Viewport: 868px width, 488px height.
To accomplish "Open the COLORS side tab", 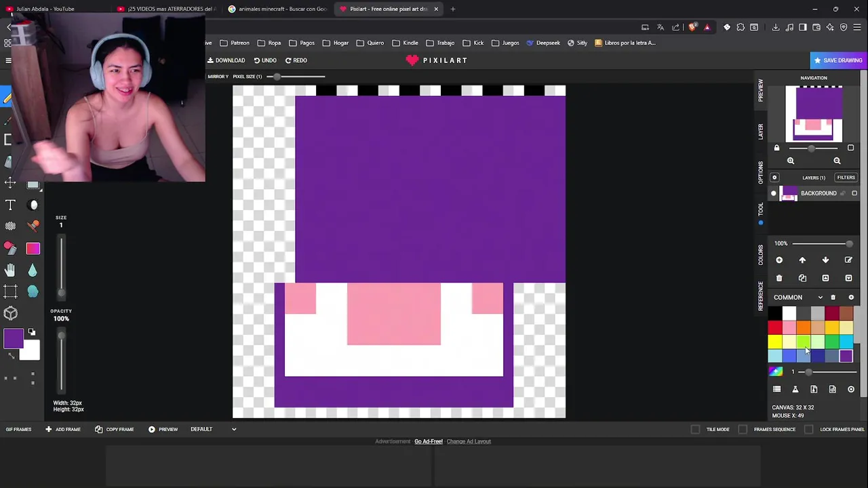I will (x=761, y=255).
